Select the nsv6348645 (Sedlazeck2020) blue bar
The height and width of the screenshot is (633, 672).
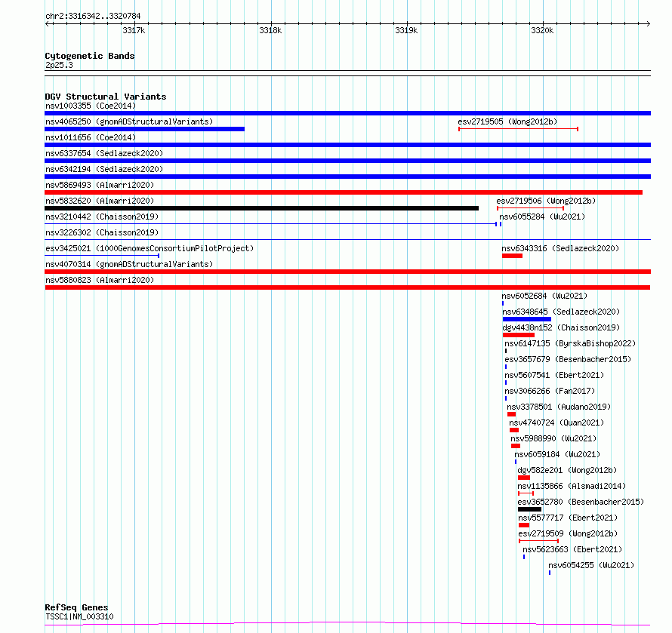tap(527, 319)
